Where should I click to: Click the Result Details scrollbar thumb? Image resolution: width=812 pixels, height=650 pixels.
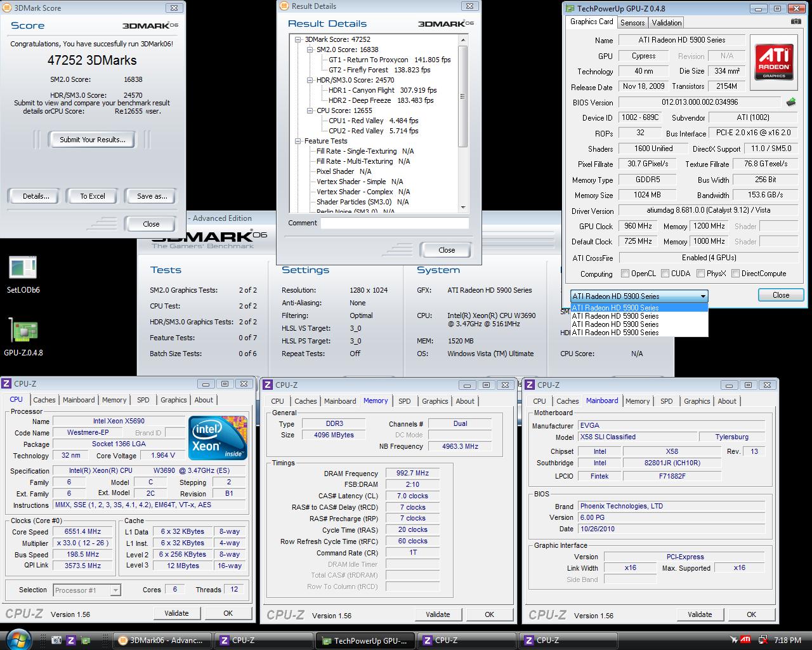click(462, 95)
